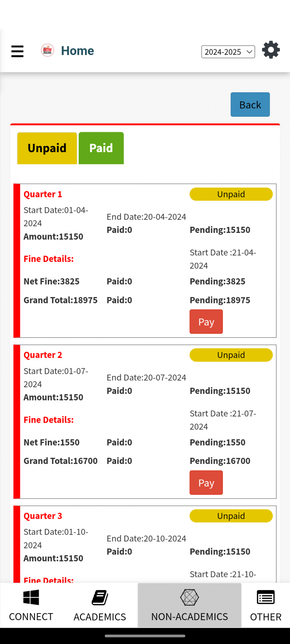Pay the Quarter 1 fee

(x=206, y=322)
